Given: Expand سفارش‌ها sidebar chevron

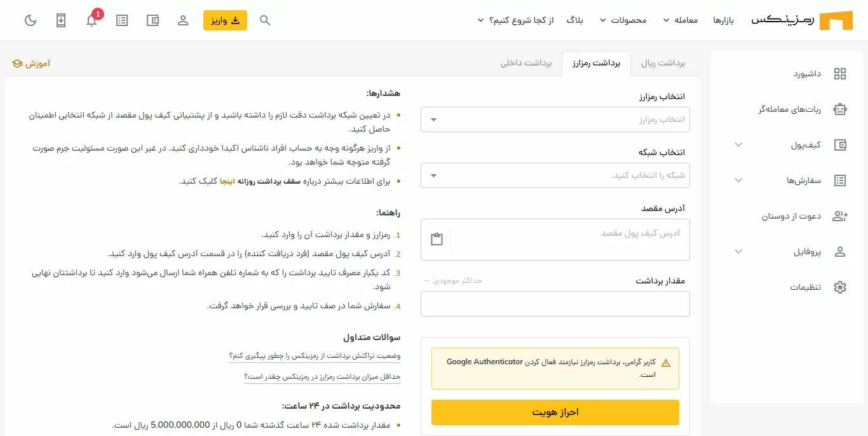Looking at the screenshot, I should (x=738, y=181).
